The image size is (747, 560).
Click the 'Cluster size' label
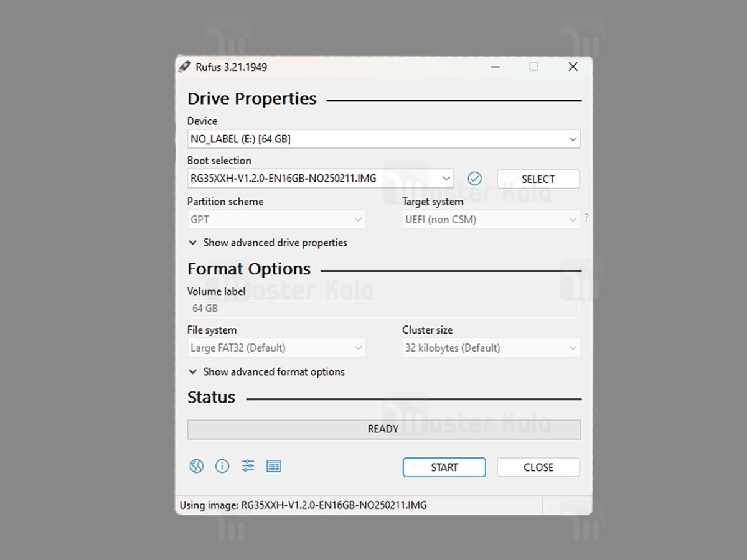point(428,330)
